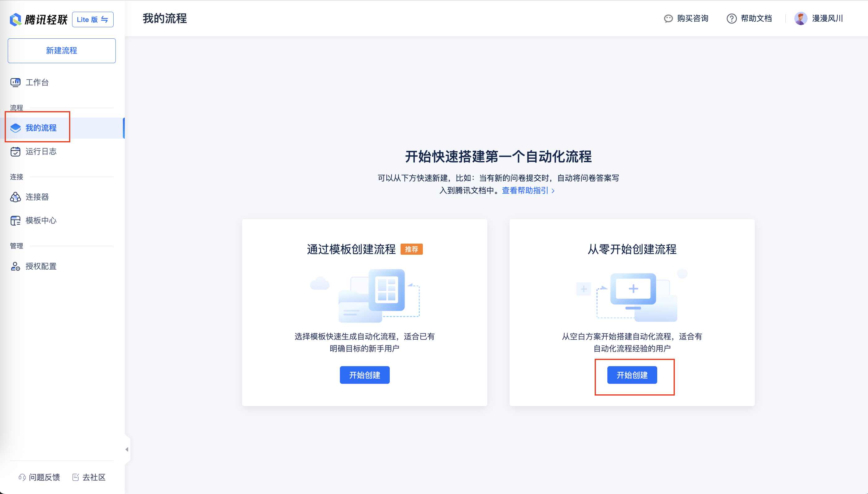Click the user avatar picture
The image size is (868, 494).
(x=801, y=18)
